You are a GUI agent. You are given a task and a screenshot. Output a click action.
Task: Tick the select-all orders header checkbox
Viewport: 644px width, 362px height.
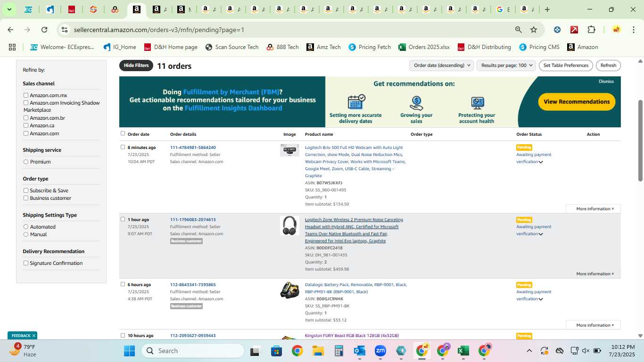coord(123,133)
